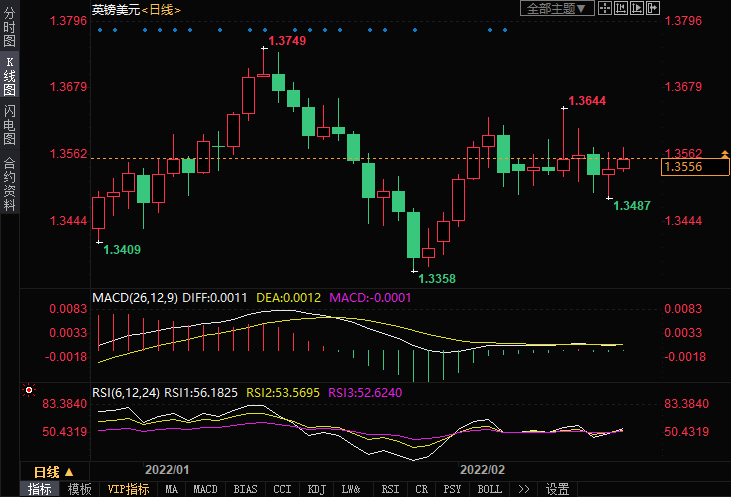Toggle the KDJ indicator in bottom bar
Image resolution: width=731 pixels, height=497 pixels.
316,489
